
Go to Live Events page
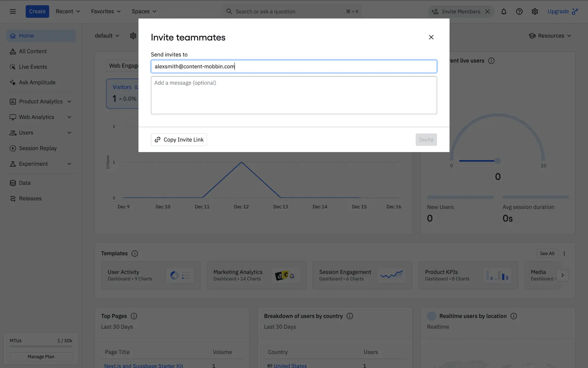tap(33, 67)
